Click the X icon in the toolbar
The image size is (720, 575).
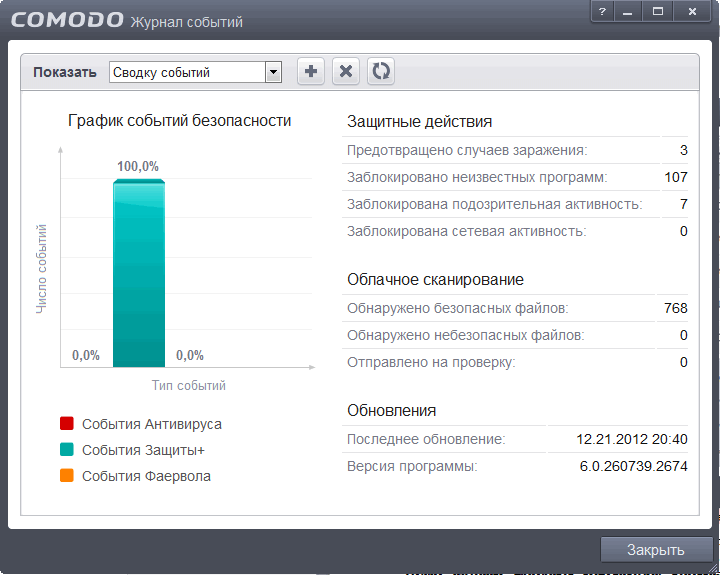coord(346,71)
